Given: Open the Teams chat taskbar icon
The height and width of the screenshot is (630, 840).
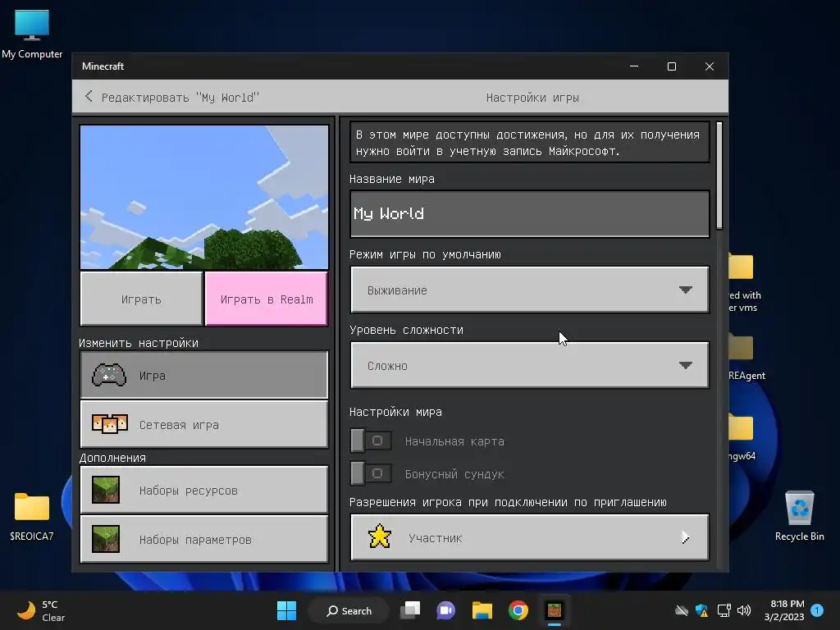Looking at the screenshot, I should point(445,610).
